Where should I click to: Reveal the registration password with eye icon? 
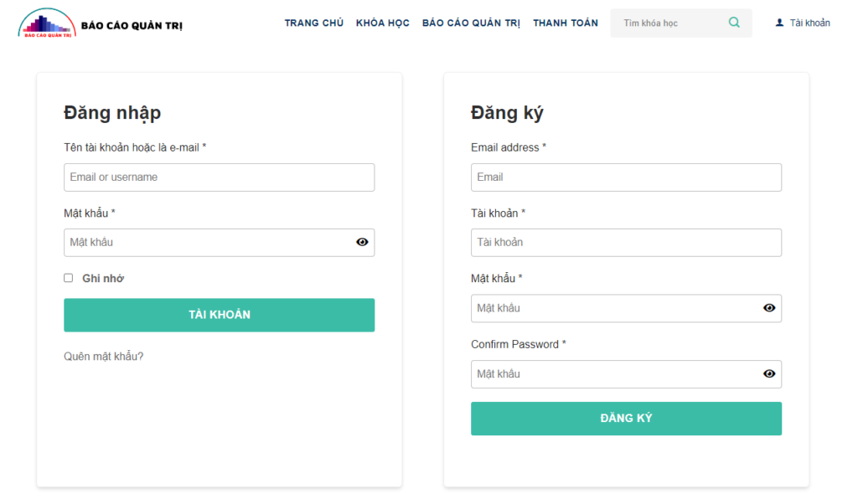click(769, 308)
